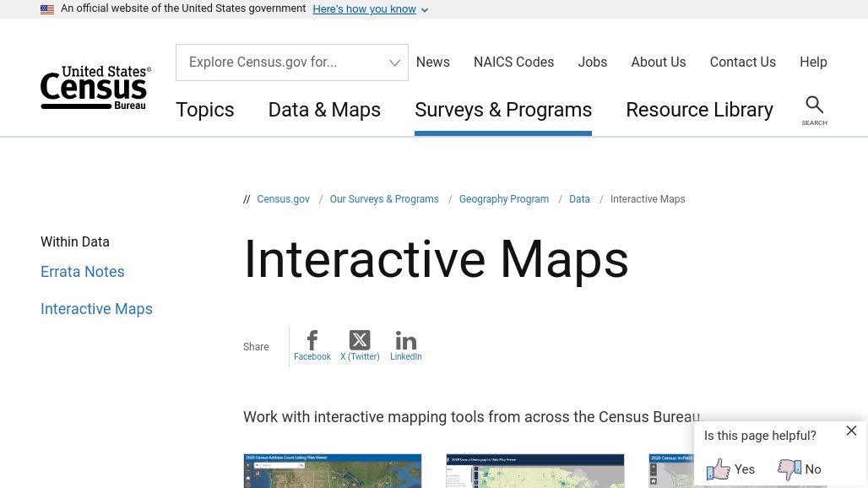Image resolution: width=868 pixels, height=488 pixels.
Task: Open the Data & Maps menu
Action: click(324, 110)
